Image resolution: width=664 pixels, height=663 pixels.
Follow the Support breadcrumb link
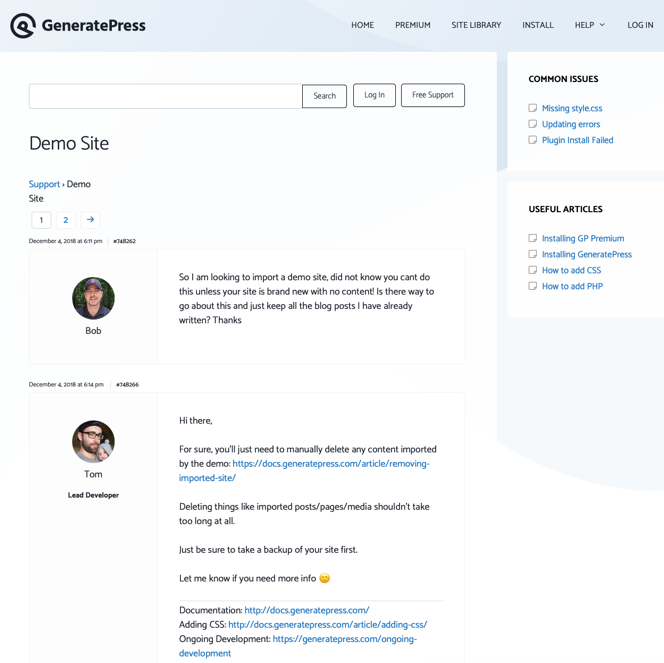[x=44, y=184]
